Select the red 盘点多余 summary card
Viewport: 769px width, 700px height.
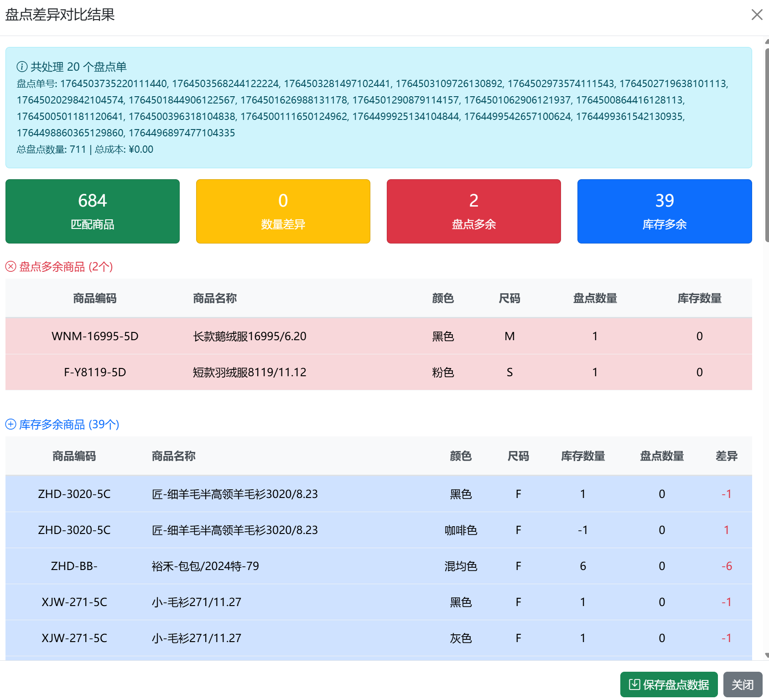(x=473, y=211)
